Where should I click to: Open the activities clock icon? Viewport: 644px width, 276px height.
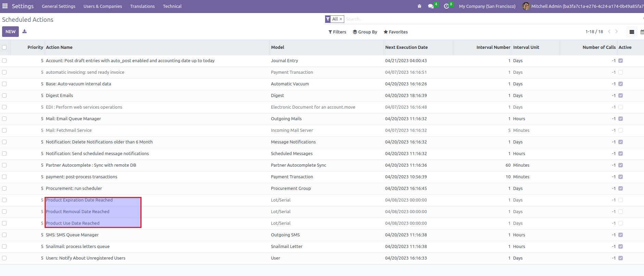pos(446,6)
